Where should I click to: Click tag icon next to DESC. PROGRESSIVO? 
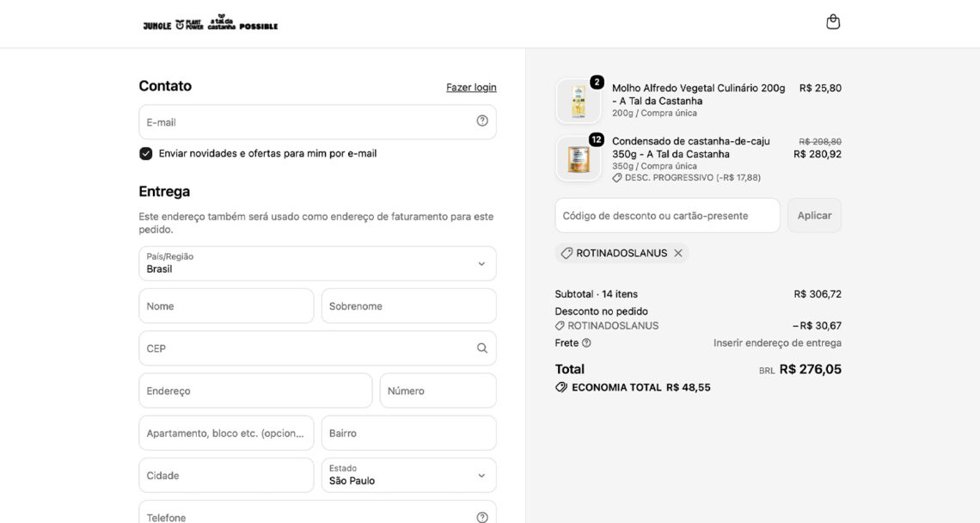(617, 178)
